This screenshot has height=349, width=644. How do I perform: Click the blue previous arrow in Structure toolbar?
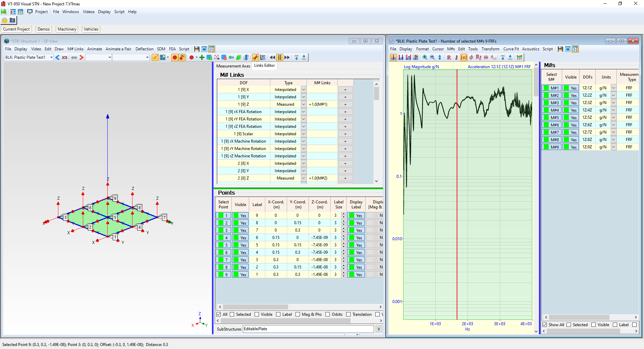coord(57,57)
